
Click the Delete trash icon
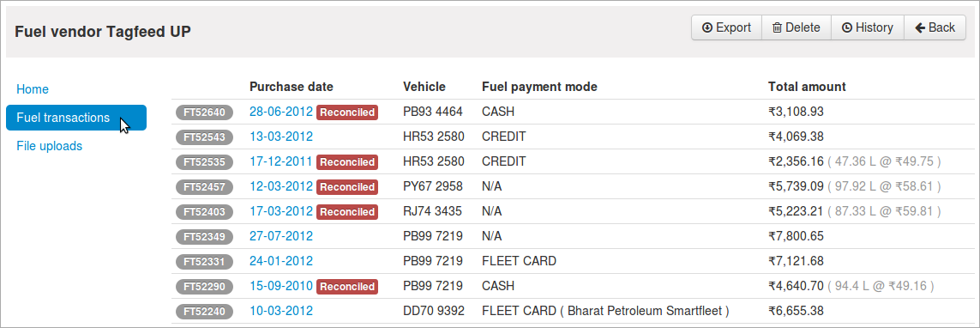click(x=777, y=27)
